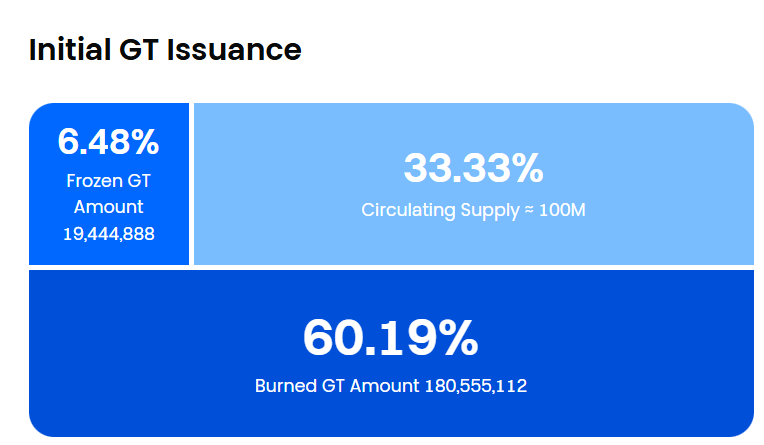Click the word "Amount" under Frozen GT
Viewport: 764px width, 445px height.
point(108,207)
